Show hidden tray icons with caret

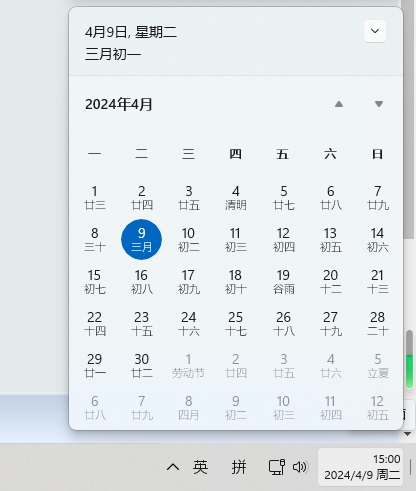pyautogui.click(x=173, y=467)
